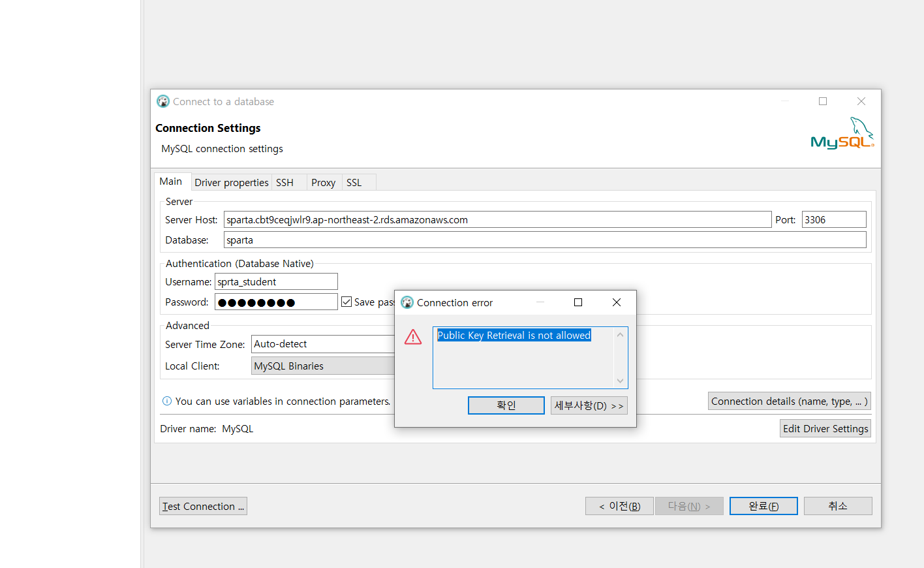Maximize the Connect to a database window
The image size is (924, 568).
823,101
